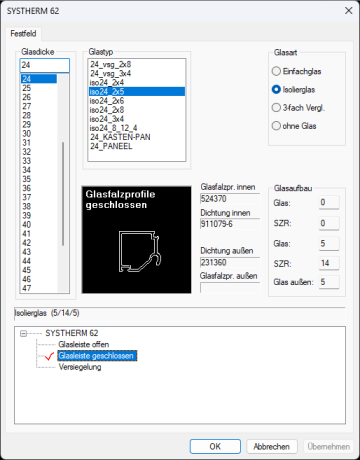Select glass type iso24_3x4
This screenshot has width=360, height=460.
[137, 119]
